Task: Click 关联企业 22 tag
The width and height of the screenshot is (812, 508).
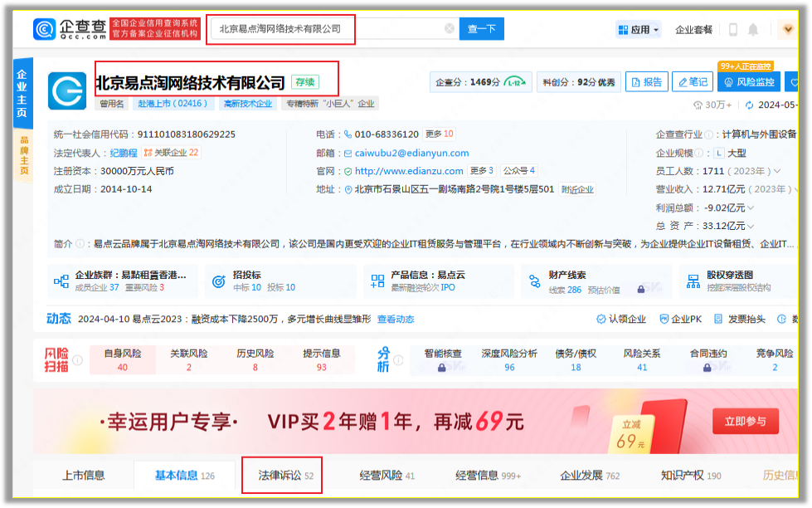Action: [171, 153]
